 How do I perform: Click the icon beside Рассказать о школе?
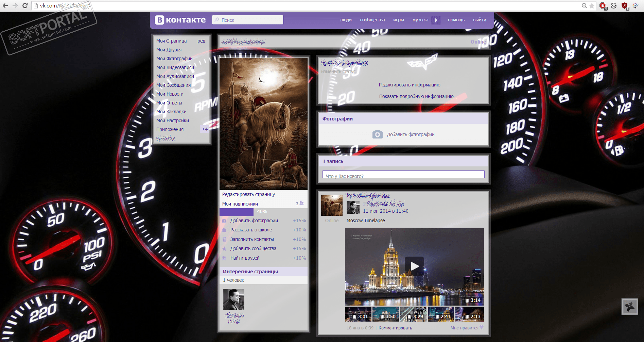[224, 230]
